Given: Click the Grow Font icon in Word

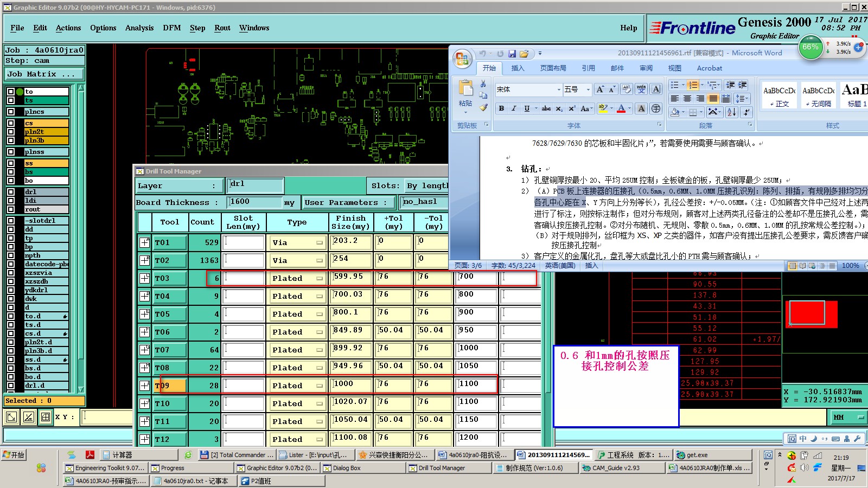Looking at the screenshot, I should click(x=599, y=89).
